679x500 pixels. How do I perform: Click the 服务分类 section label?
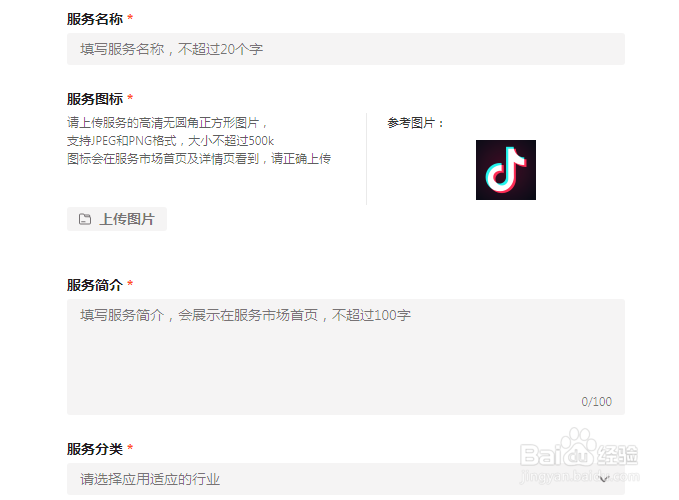click(x=95, y=449)
